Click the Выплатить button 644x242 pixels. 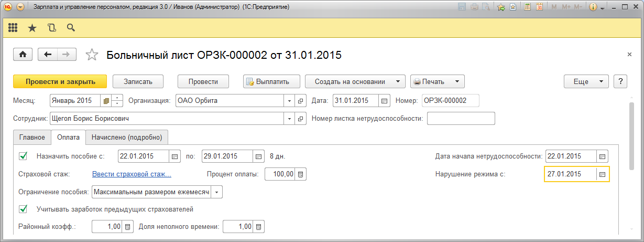(272, 81)
